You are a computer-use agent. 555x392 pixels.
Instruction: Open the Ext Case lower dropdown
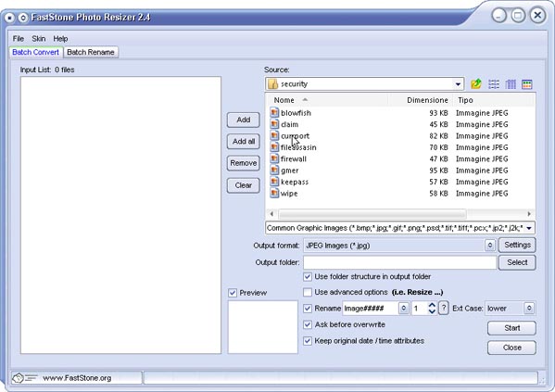point(529,308)
